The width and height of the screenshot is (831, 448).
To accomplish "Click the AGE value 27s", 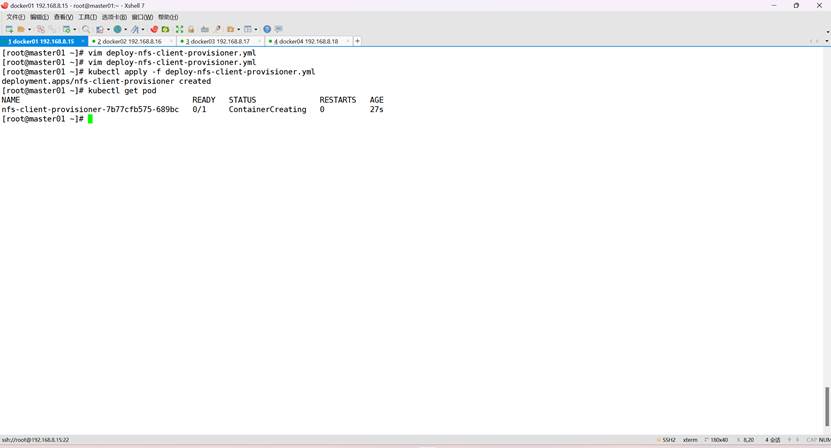I will coord(376,109).
